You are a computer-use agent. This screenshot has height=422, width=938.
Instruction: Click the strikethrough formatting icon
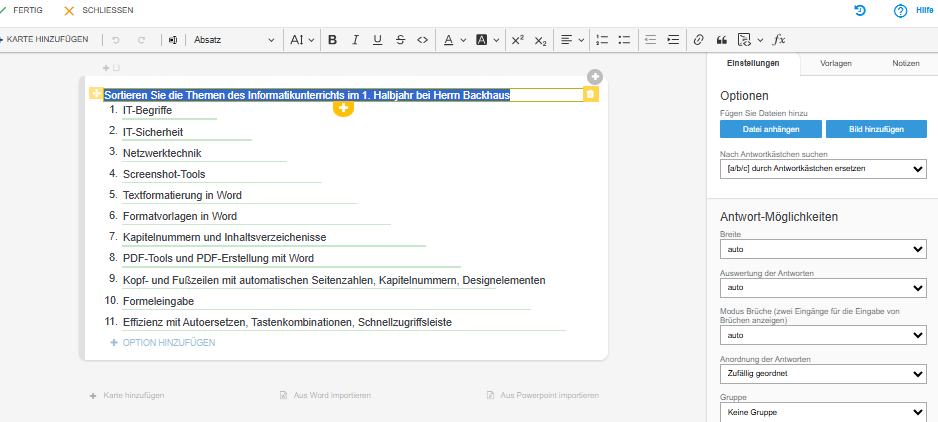(400, 40)
